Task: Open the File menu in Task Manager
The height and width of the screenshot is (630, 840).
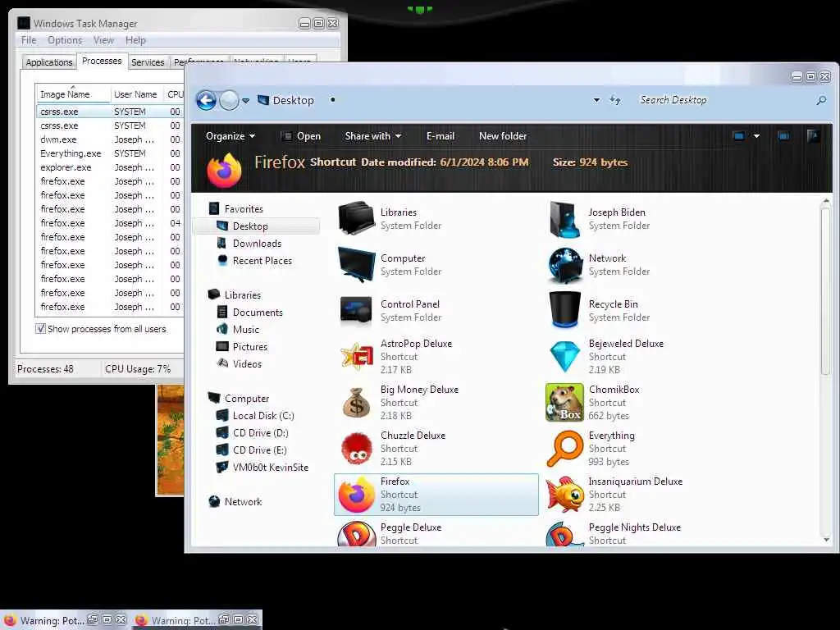Action: pos(29,40)
